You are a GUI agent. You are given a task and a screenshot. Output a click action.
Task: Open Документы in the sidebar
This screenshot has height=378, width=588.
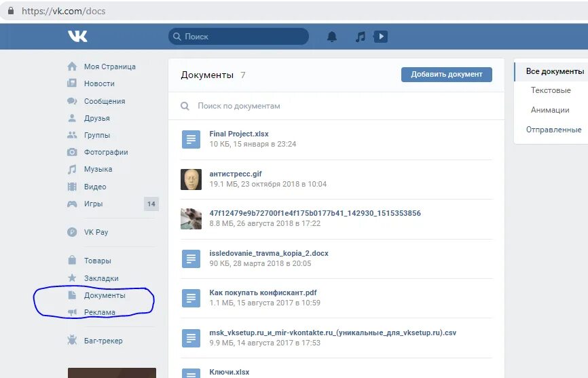coord(105,295)
